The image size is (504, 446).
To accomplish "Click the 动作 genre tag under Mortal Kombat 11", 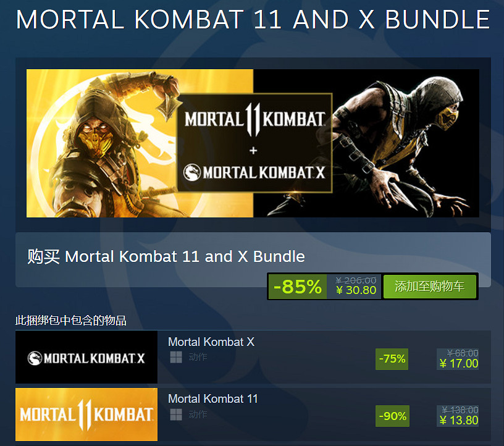I will coord(198,414).
